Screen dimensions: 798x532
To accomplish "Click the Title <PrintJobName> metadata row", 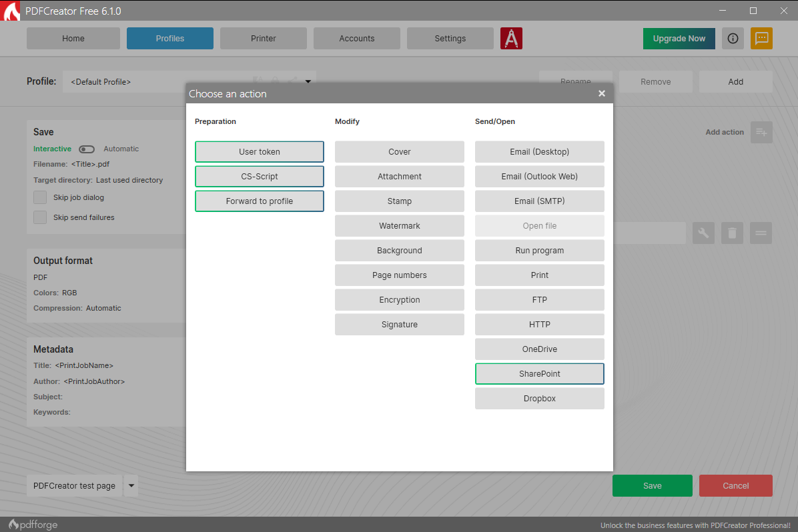I will [x=73, y=366].
